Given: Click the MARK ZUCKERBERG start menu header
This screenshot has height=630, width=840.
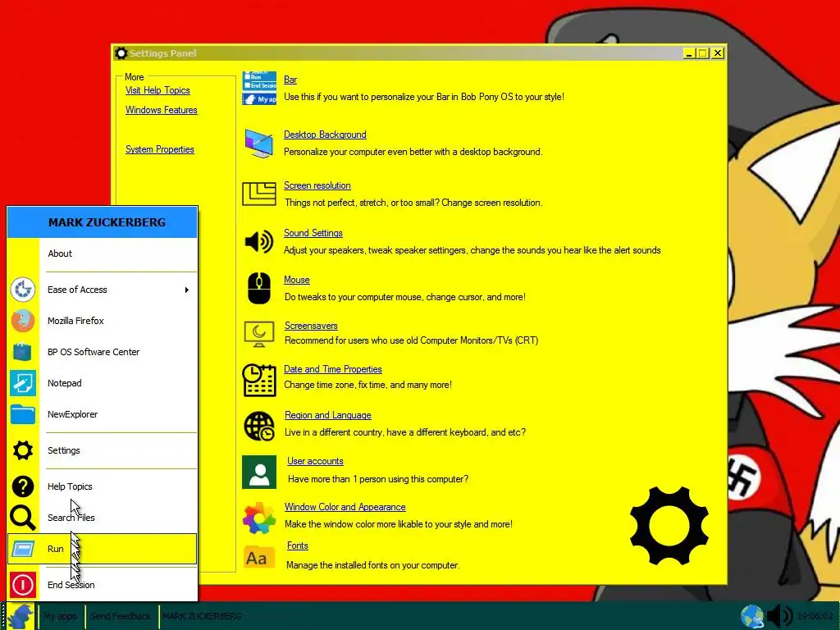Looking at the screenshot, I should click(x=103, y=222).
